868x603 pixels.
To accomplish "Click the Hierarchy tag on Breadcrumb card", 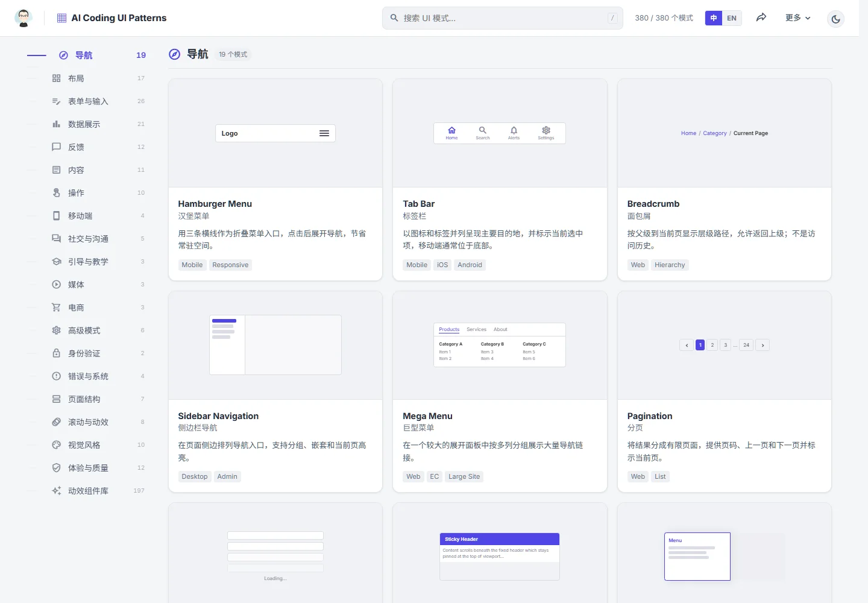I will 670,265.
